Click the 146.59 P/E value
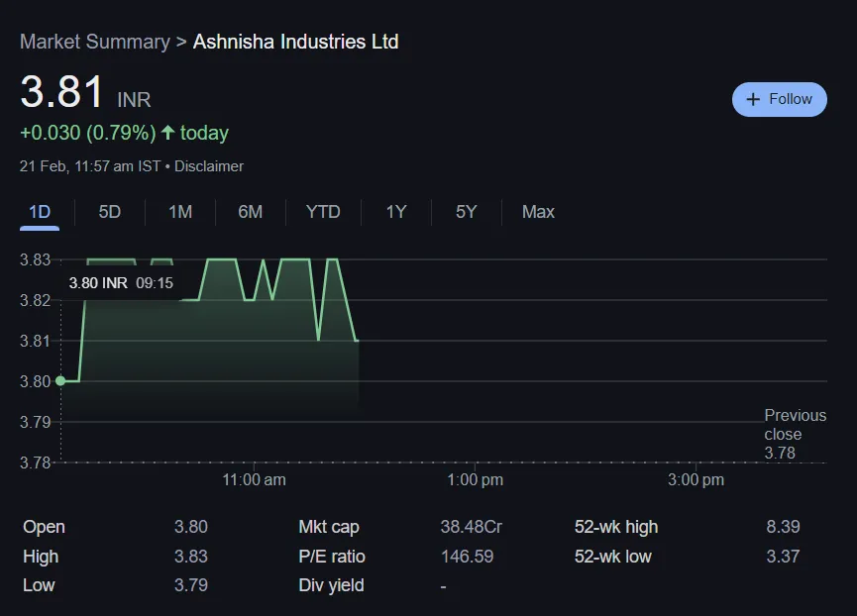This screenshot has width=857, height=616. (x=467, y=557)
